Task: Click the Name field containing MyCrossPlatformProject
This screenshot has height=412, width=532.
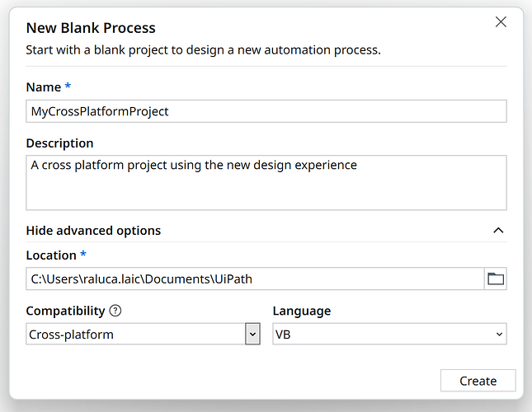Action: point(266,111)
